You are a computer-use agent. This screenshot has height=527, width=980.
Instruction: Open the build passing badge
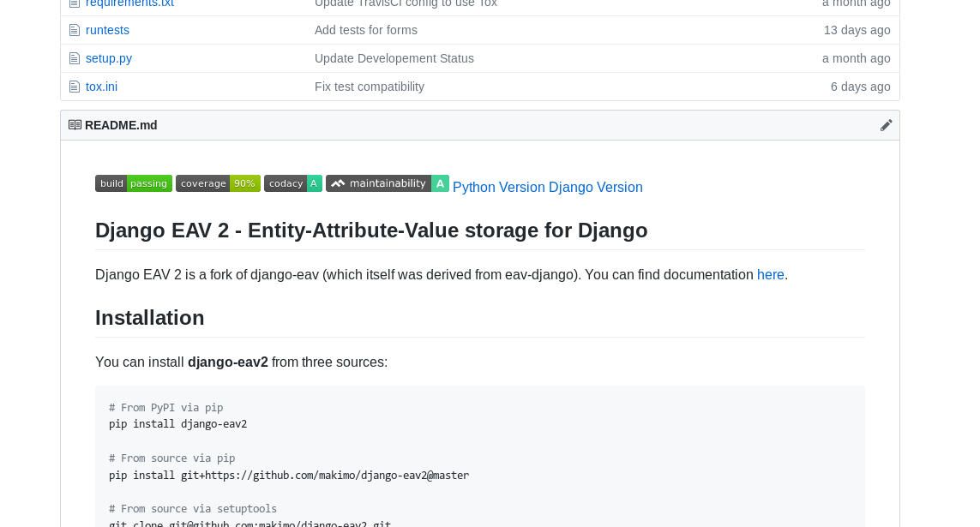[134, 183]
